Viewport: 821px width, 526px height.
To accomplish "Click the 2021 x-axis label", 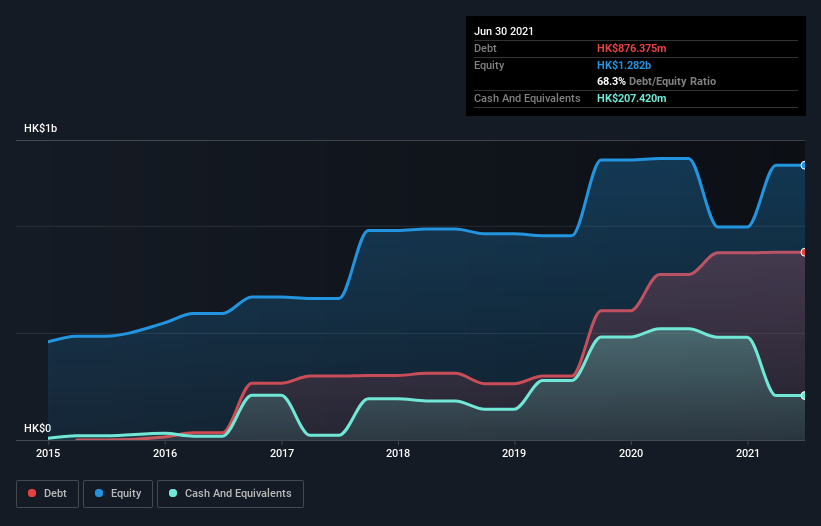I will (x=748, y=453).
